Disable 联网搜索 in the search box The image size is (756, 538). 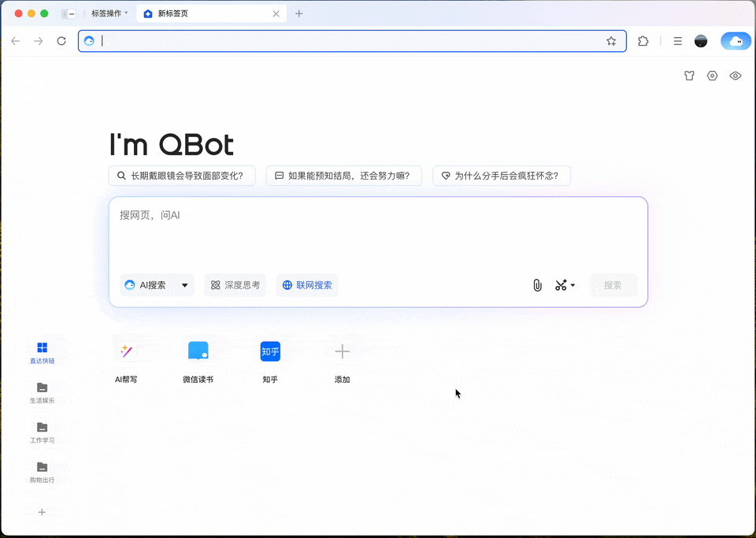tap(307, 284)
